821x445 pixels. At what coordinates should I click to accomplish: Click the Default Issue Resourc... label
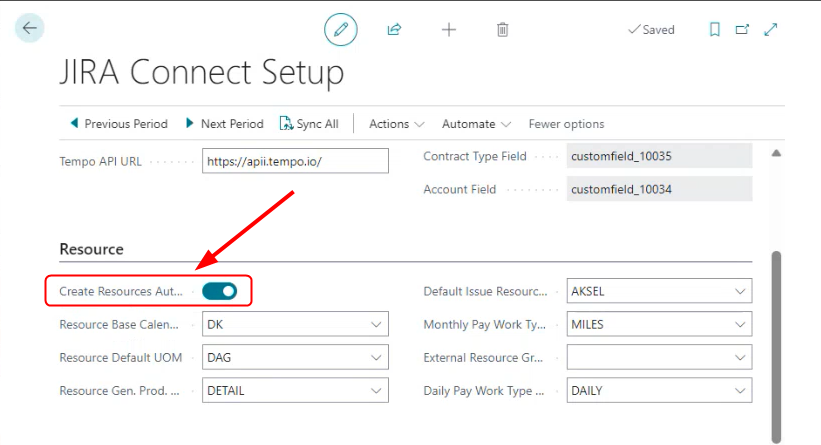(x=485, y=291)
